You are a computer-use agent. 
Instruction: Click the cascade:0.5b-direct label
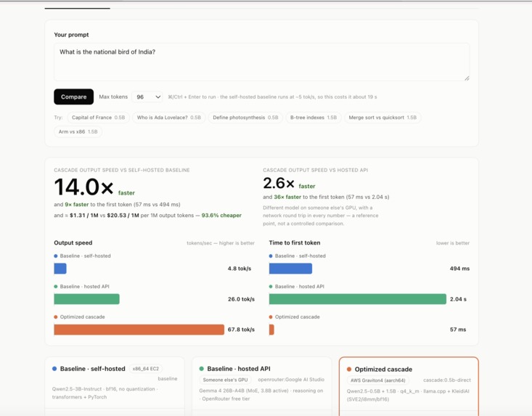click(447, 380)
